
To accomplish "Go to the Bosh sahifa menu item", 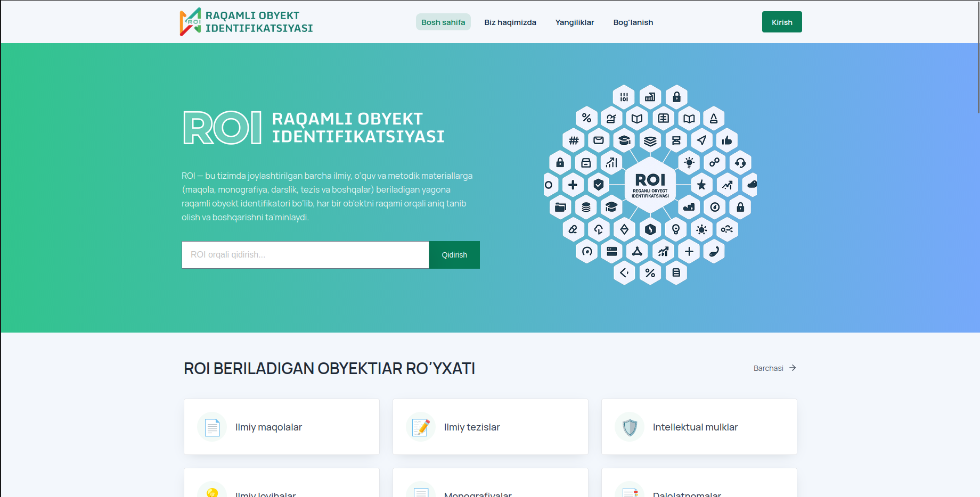I will [443, 22].
